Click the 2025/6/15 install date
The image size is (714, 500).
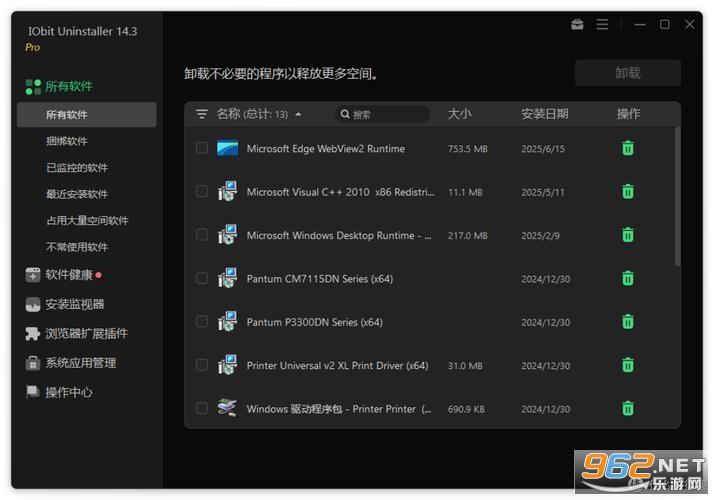(x=543, y=149)
